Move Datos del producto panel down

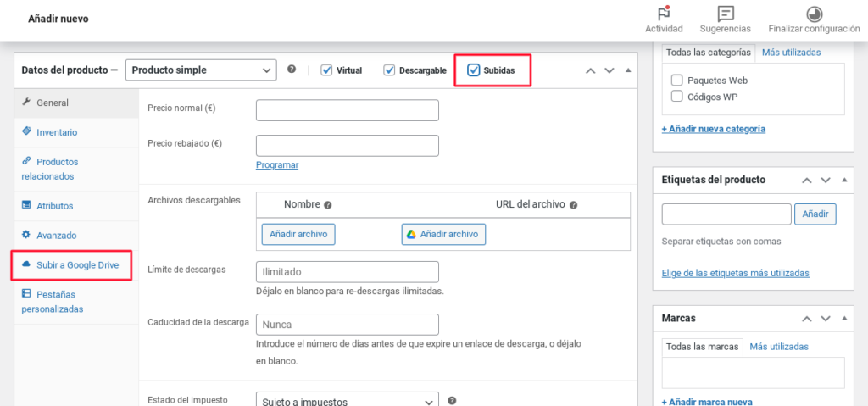pos(609,70)
